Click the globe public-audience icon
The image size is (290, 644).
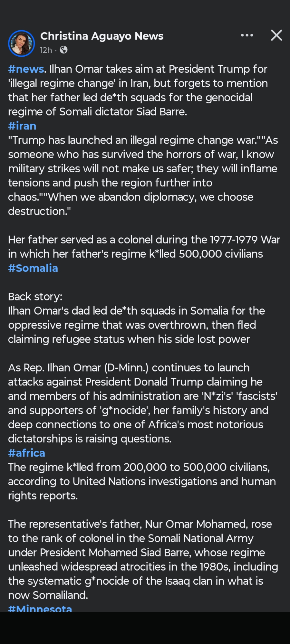coord(64,50)
